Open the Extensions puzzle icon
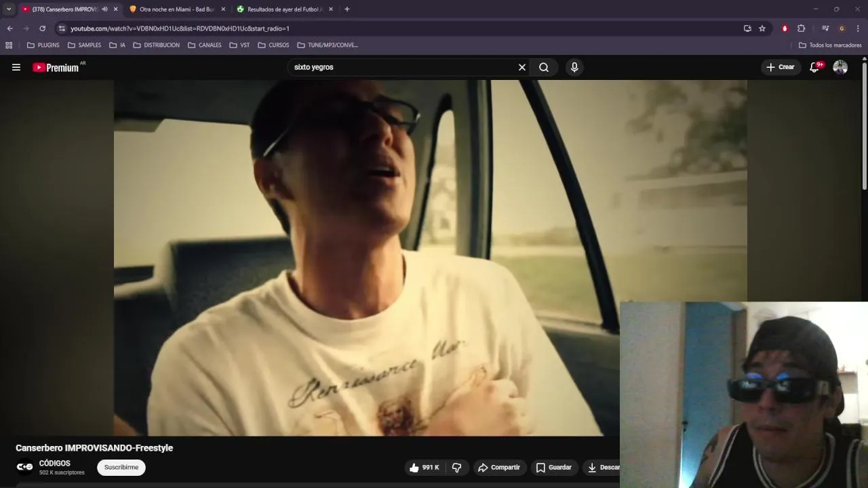Screen dimensions: 868x488 (x=801, y=28)
